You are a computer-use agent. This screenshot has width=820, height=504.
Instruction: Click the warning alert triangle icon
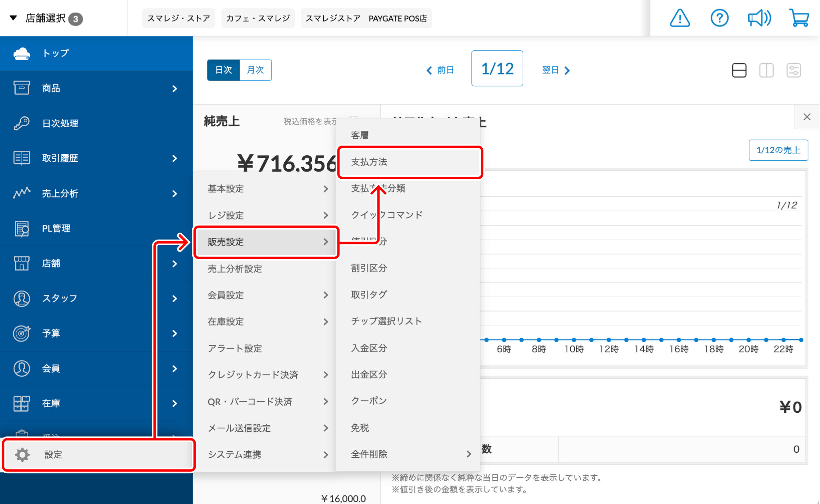coord(679,18)
